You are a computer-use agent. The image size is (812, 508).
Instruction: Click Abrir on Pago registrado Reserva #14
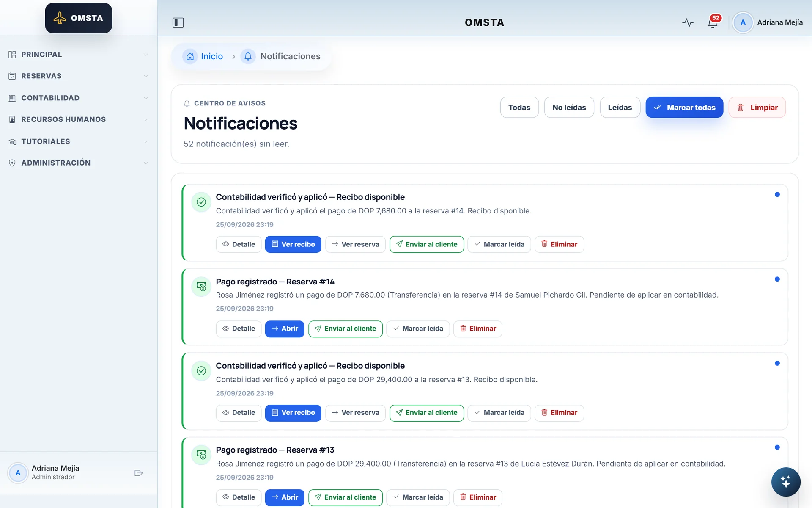point(285,329)
